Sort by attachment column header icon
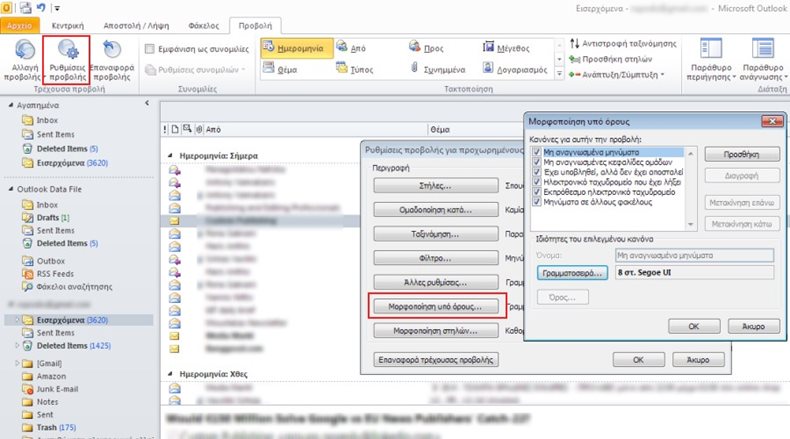 199,130
